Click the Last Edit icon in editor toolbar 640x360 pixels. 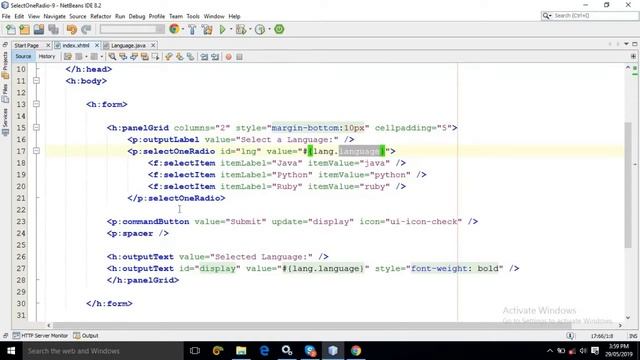[68, 57]
